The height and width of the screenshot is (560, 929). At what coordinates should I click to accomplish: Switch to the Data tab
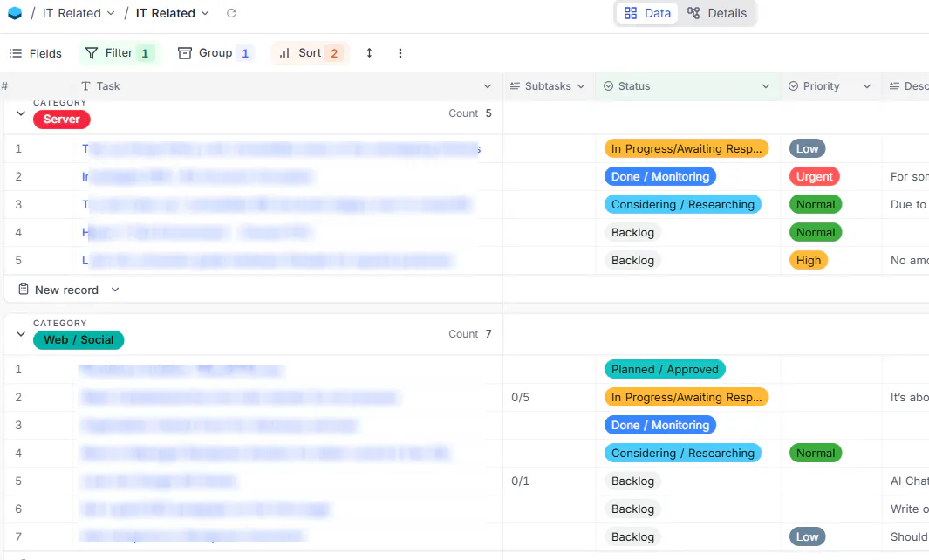pyautogui.click(x=647, y=13)
